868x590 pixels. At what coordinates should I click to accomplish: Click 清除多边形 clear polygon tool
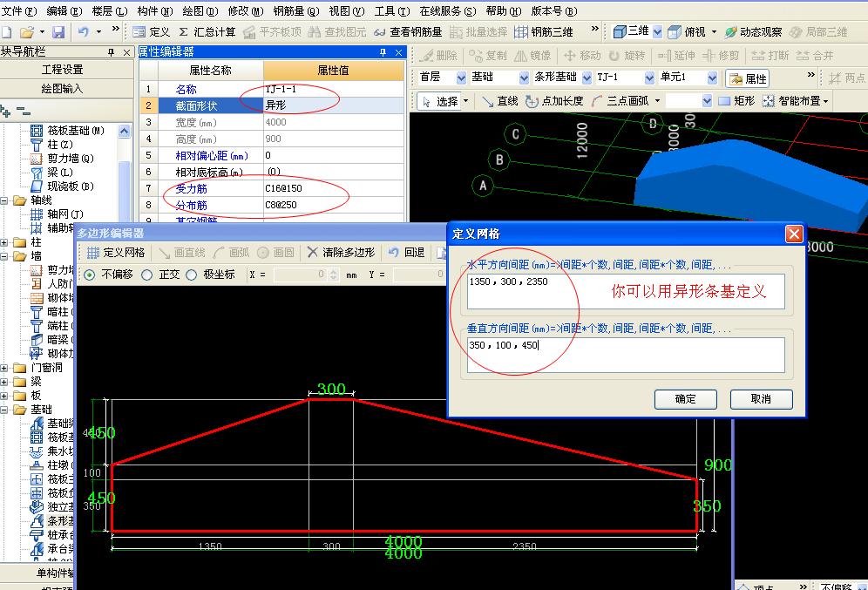pyautogui.click(x=341, y=253)
